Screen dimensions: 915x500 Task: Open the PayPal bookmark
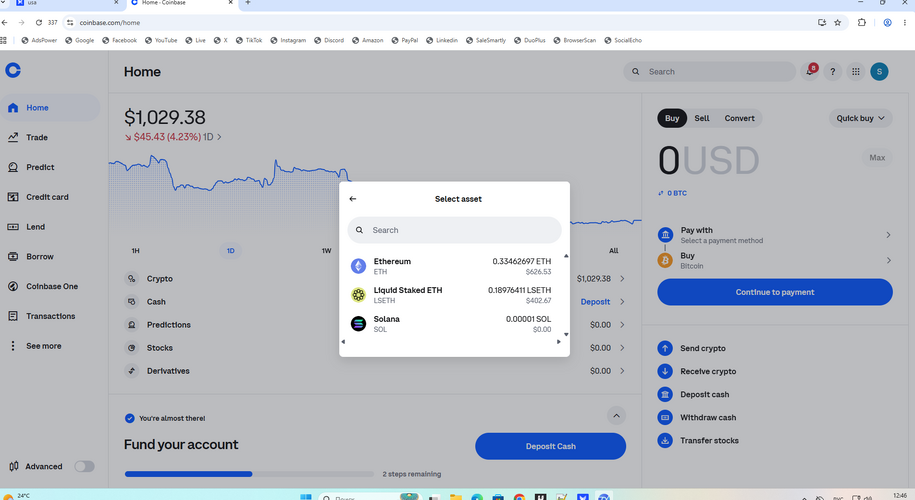coord(404,41)
